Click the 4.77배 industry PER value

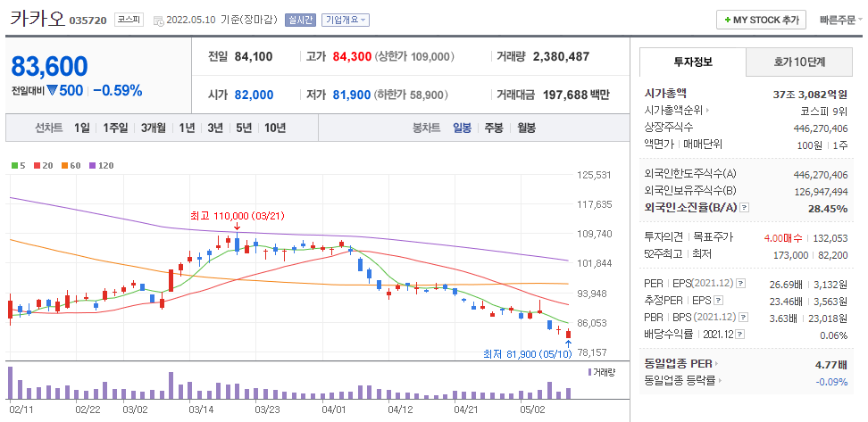(x=830, y=365)
